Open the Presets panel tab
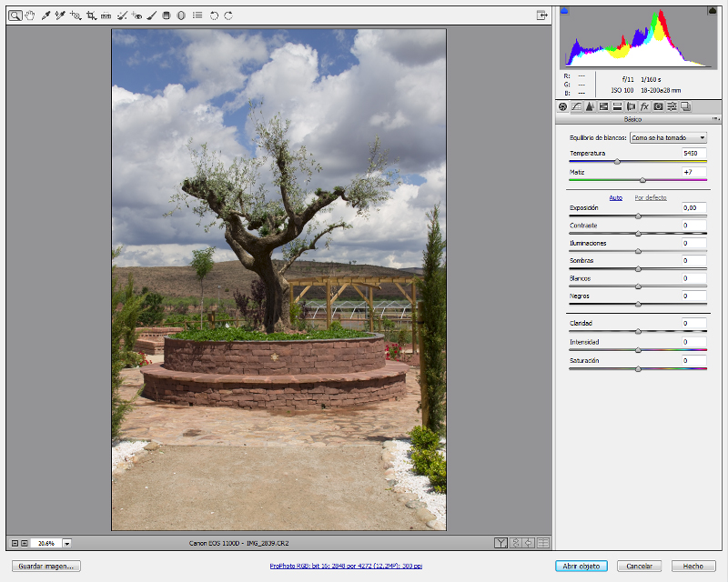Image resolution: width=728 pixels, height=582 pixels. pos(672,106)
